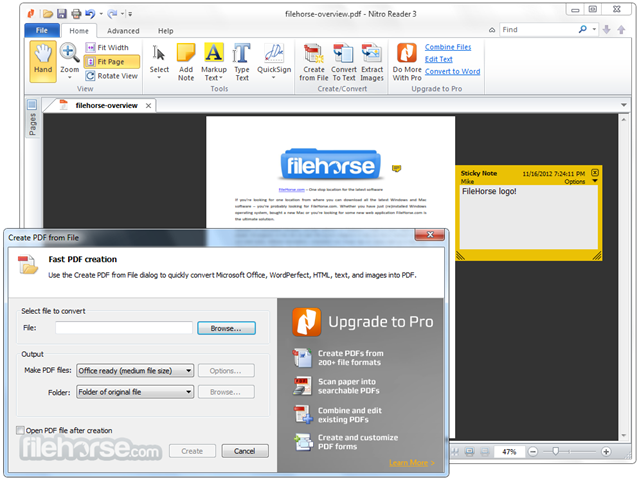Click Rotate View in the ribbon
Screen dimensions: 639x480
112,76
